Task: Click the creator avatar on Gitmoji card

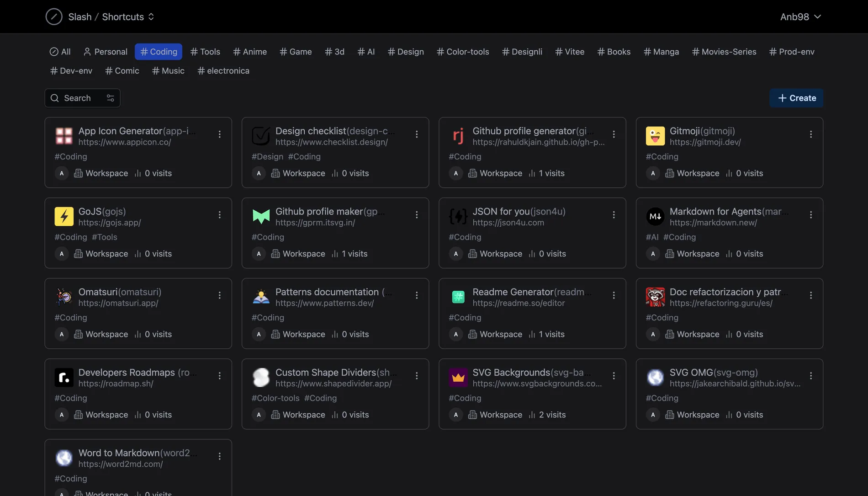Action: [x=653, y=173]
